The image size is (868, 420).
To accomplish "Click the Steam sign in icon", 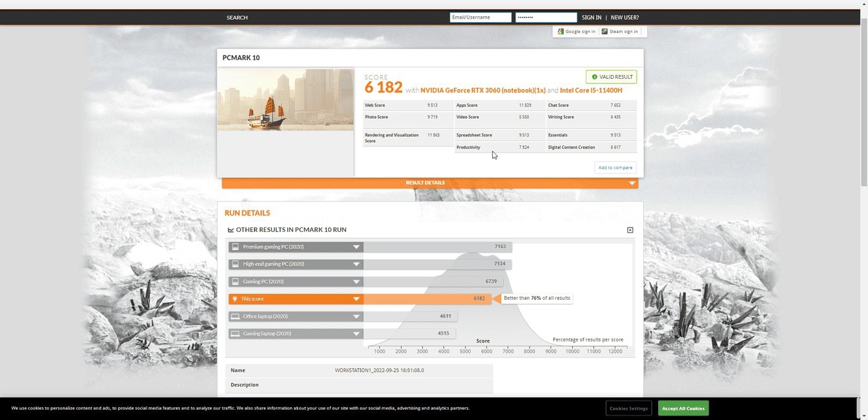I will point(604,32).
